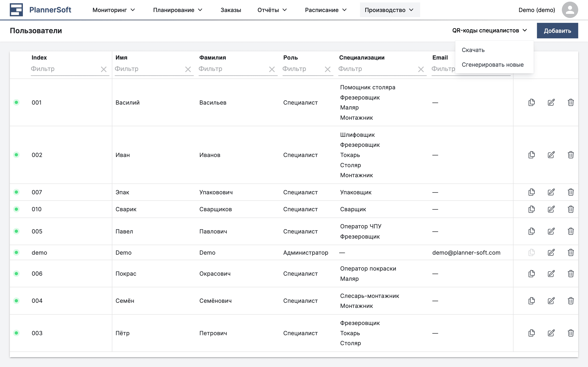Edit user Иван Иванов
Screen dimensions: 588x367
point(551,155)
